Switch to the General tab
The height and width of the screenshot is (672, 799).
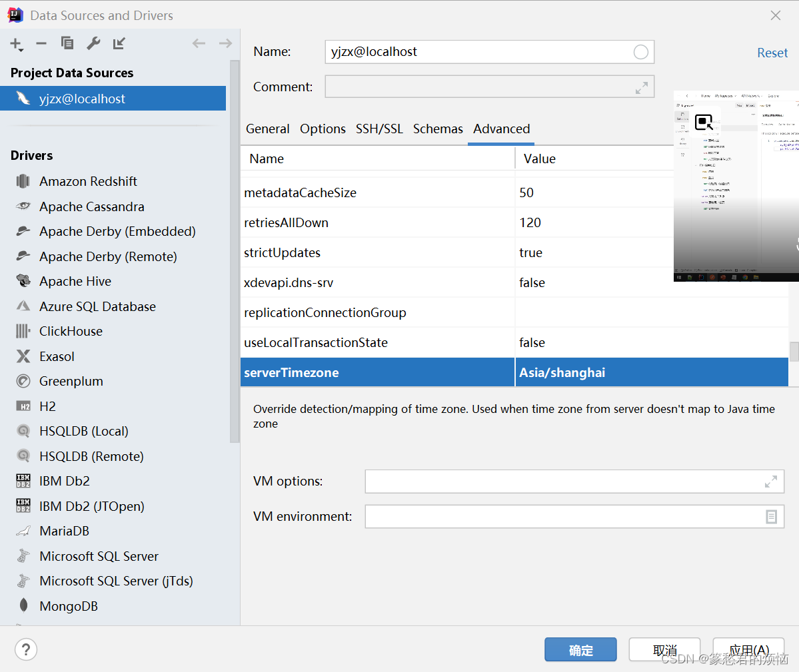click(268, 129)
